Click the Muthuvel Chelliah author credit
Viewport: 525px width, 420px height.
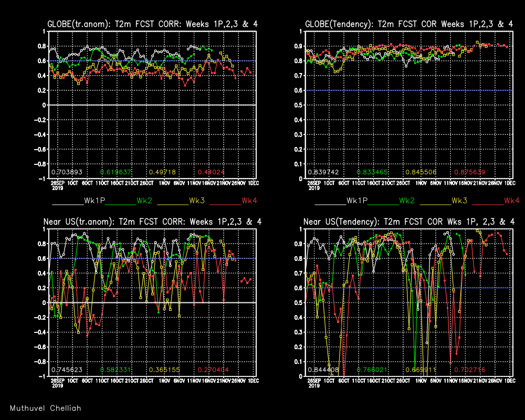pyautogui.click(x=45, y=408)
